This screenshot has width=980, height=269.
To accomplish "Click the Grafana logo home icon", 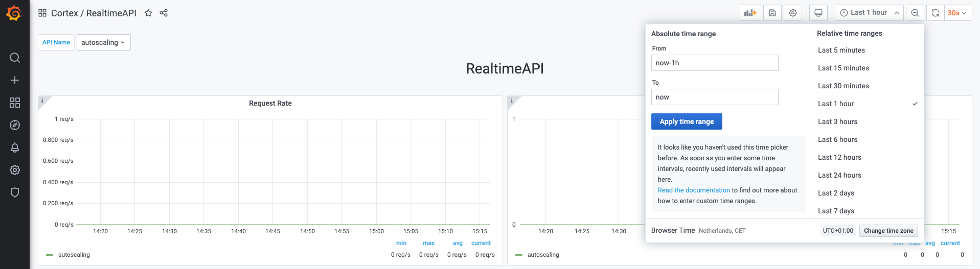I will [14, 13].
